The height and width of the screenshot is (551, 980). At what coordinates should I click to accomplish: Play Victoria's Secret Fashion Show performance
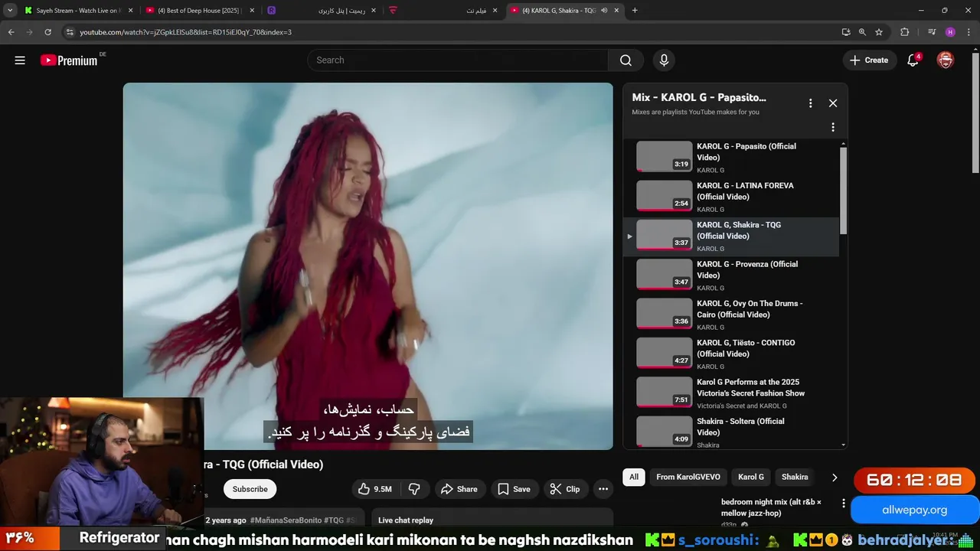coord(731,393)
